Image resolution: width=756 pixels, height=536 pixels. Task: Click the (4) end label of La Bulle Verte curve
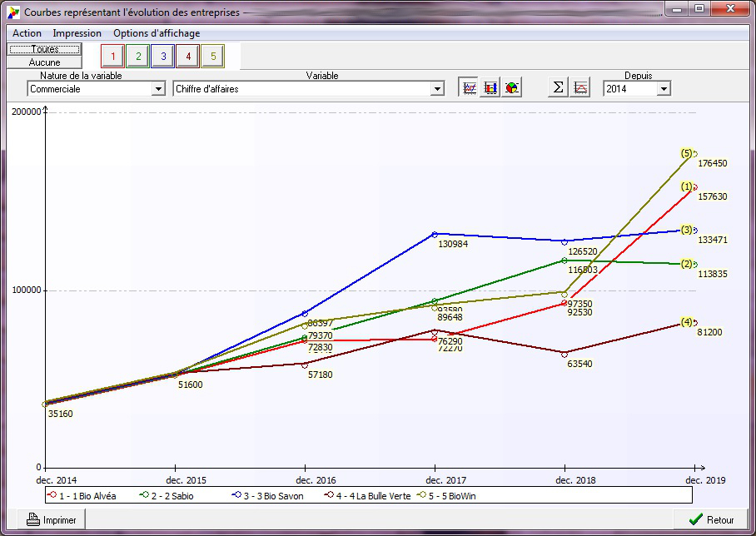pyautogui.click(x=687, y=322)
